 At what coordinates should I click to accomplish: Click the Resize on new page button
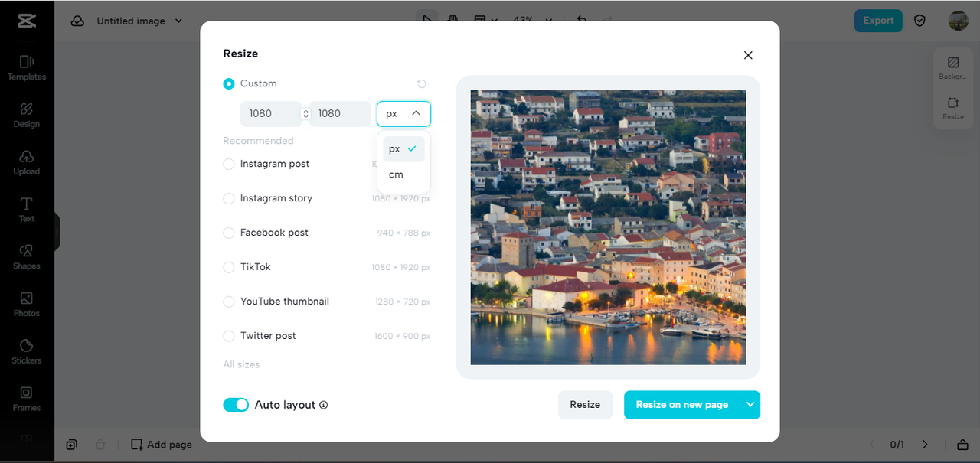point(682,405)
